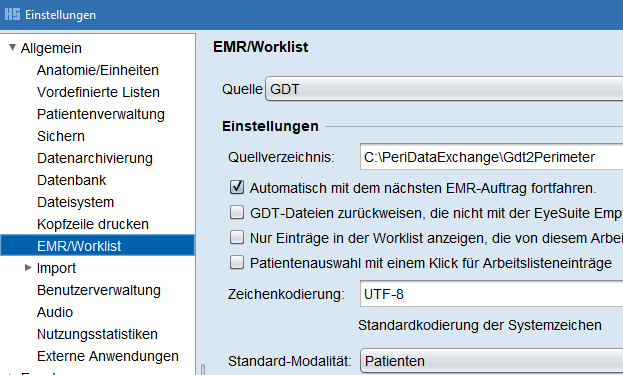The image size is (623, 375).
Task: Open Datenarchivierung settings page
Action: [x=95, y=158]
